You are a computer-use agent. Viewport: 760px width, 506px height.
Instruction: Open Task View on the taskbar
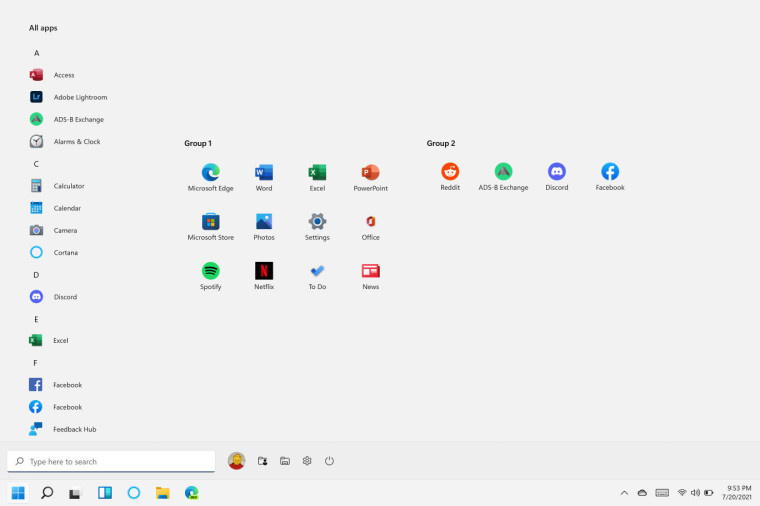[x=75, y=493]
